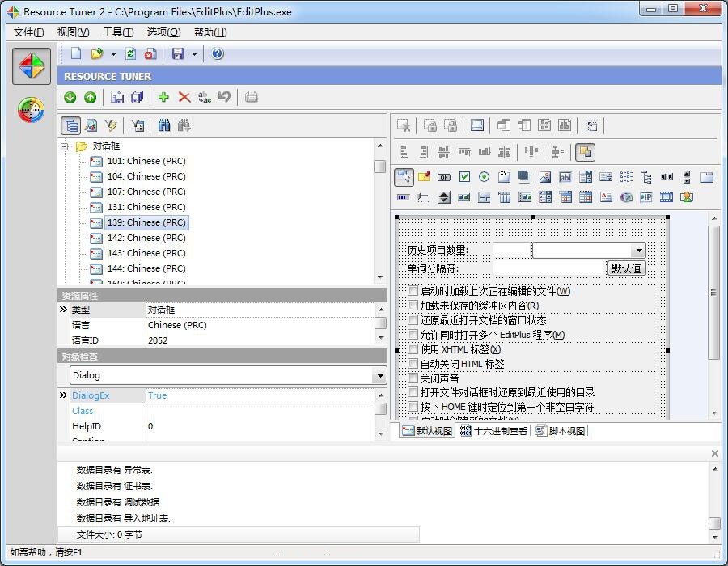Switch to the 十六进制查看 tab
Viewport: 728px width, 566px height.
pos(493,430)
